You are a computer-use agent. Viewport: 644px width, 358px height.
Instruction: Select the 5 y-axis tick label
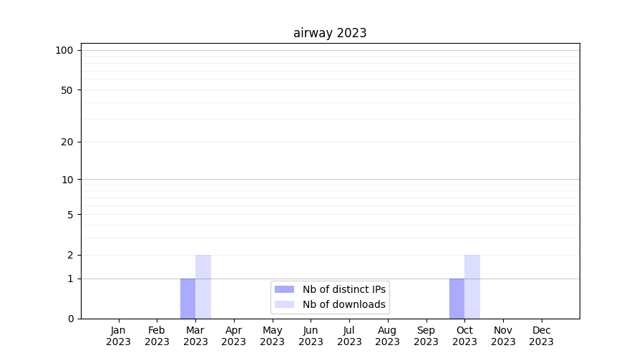(x=70, y=215)
